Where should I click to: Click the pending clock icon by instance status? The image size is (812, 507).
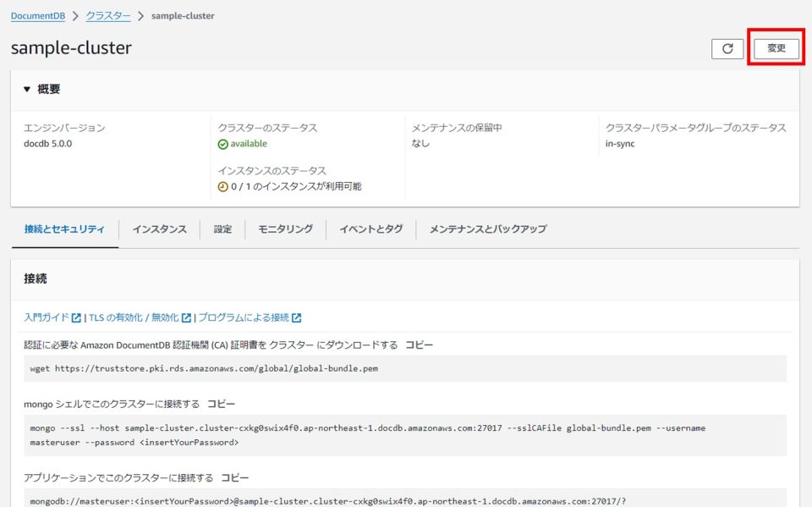pyautogui.click(x=222, y=186)
